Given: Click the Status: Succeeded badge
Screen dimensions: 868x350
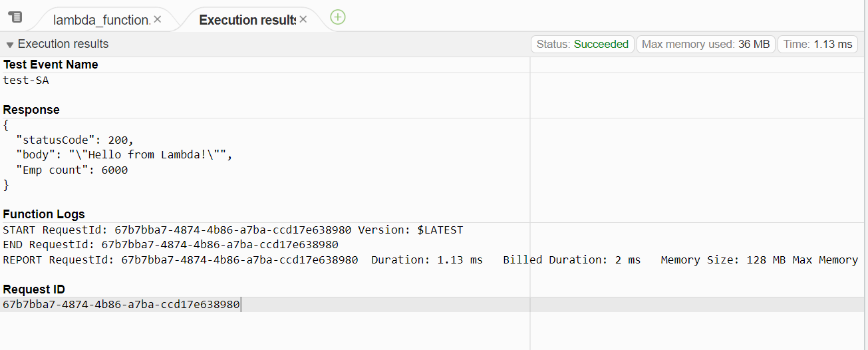Looking at the screenshot, I should point(582,45).
